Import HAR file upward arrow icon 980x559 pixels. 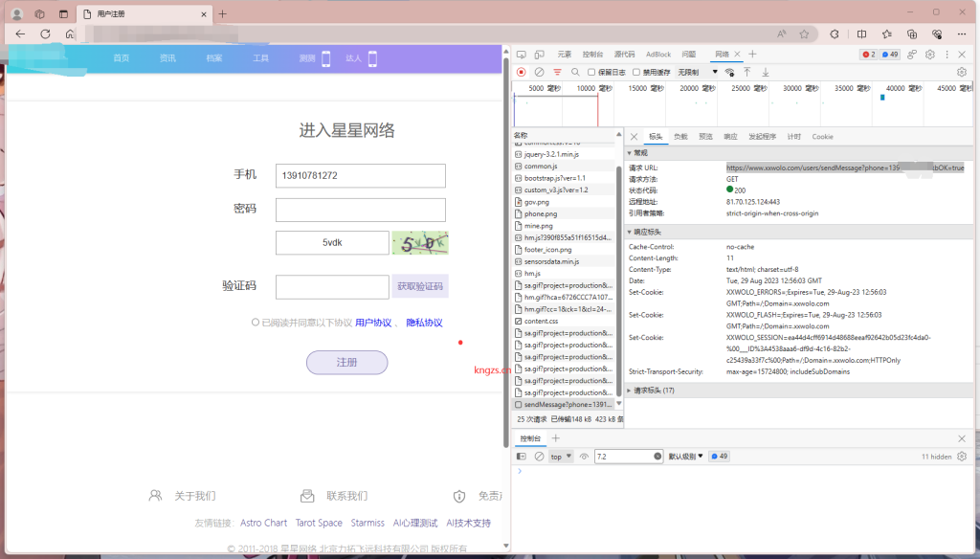click(x=746, y=72)
